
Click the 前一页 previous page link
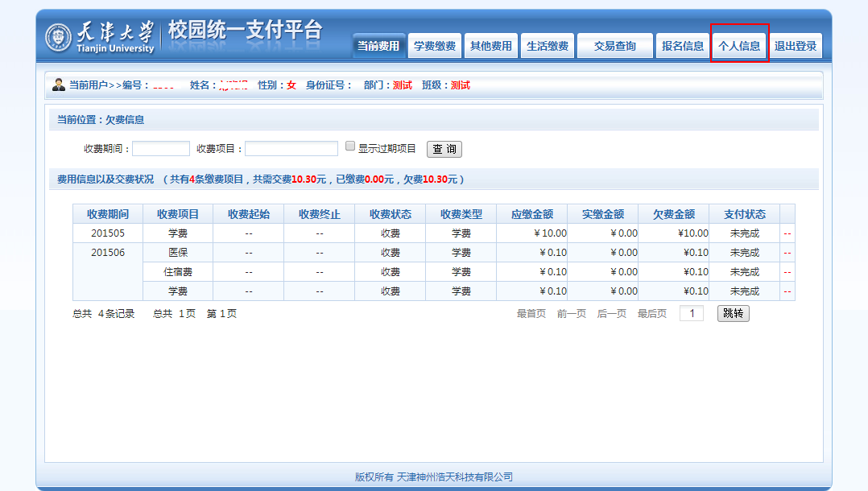coord(572,314)
